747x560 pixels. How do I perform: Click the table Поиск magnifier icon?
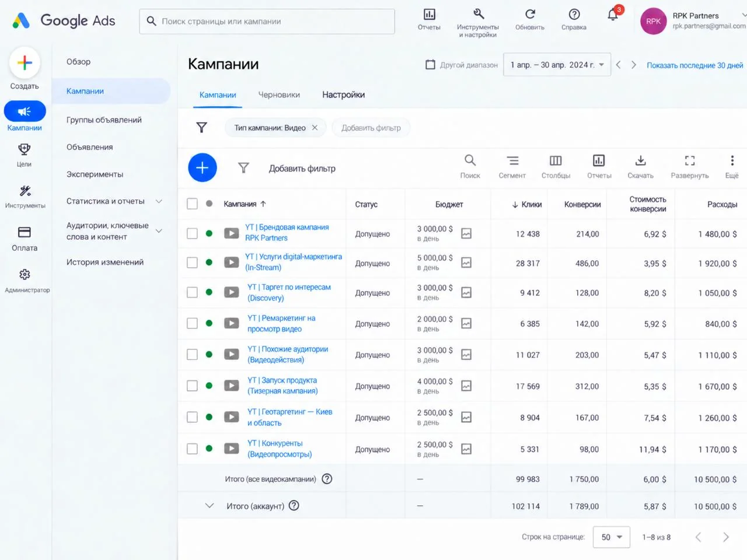coord(470,160)
